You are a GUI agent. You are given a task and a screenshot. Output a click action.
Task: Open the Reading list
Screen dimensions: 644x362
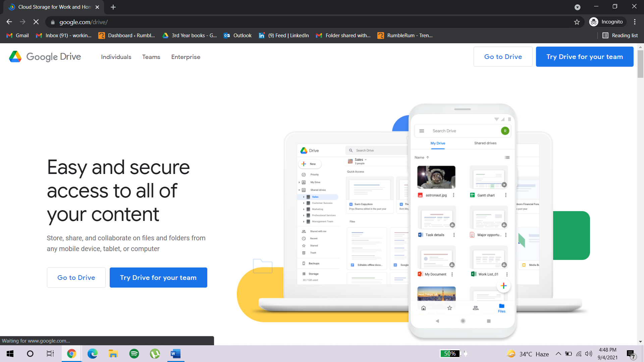(620, 36)
